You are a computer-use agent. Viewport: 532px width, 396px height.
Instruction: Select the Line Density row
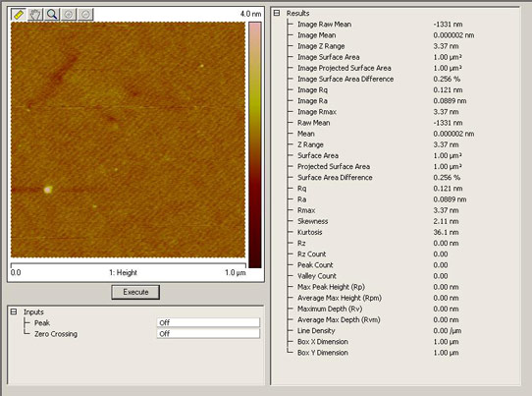point(379,331)
